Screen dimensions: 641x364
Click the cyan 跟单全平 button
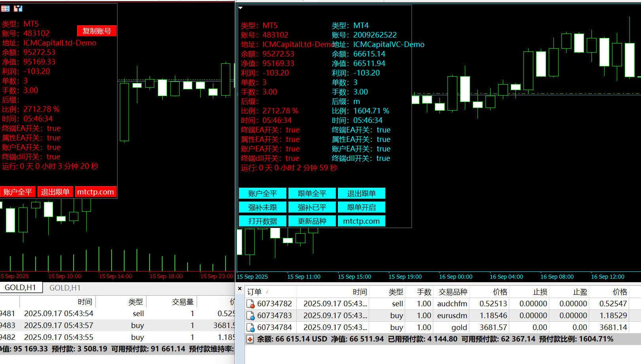(x=312, y=194)
